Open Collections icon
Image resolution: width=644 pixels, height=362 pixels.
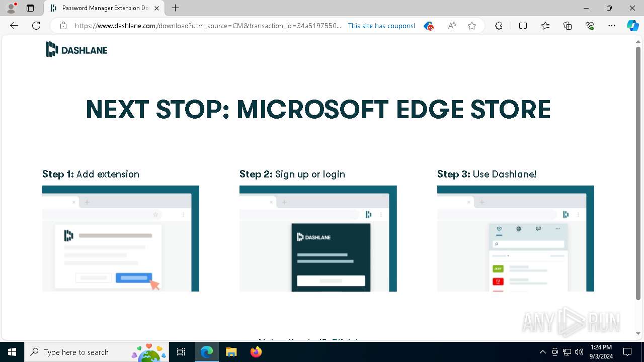point(568,26)
